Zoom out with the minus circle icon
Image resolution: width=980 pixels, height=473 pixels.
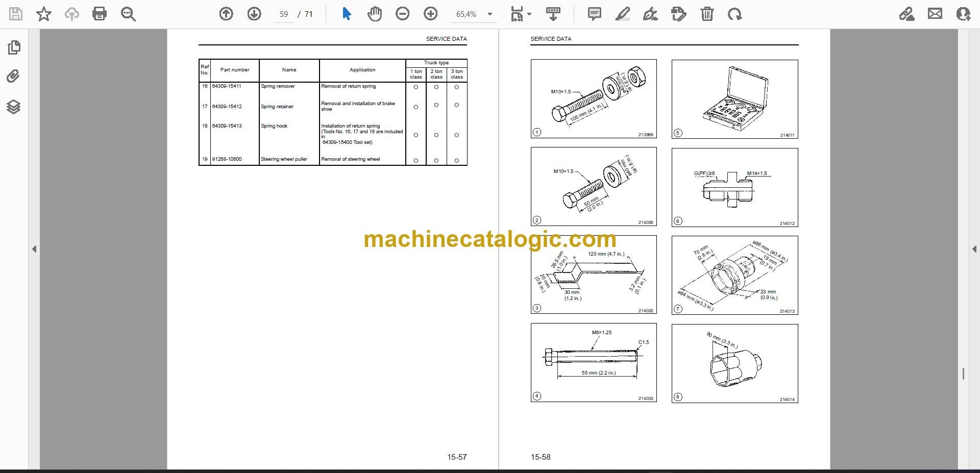(x=403, y=14)
